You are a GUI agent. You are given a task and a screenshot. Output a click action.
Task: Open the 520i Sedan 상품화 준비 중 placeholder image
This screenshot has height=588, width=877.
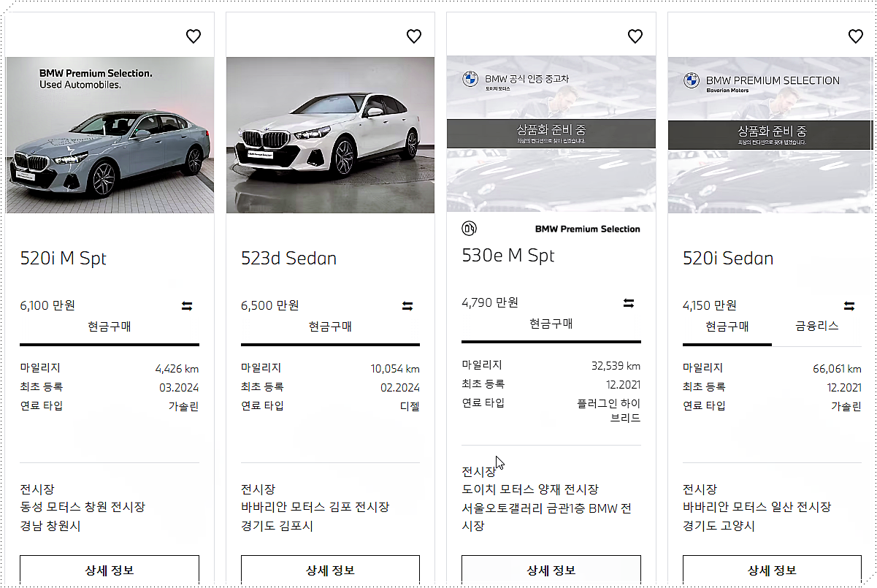[x=771, y=135]
